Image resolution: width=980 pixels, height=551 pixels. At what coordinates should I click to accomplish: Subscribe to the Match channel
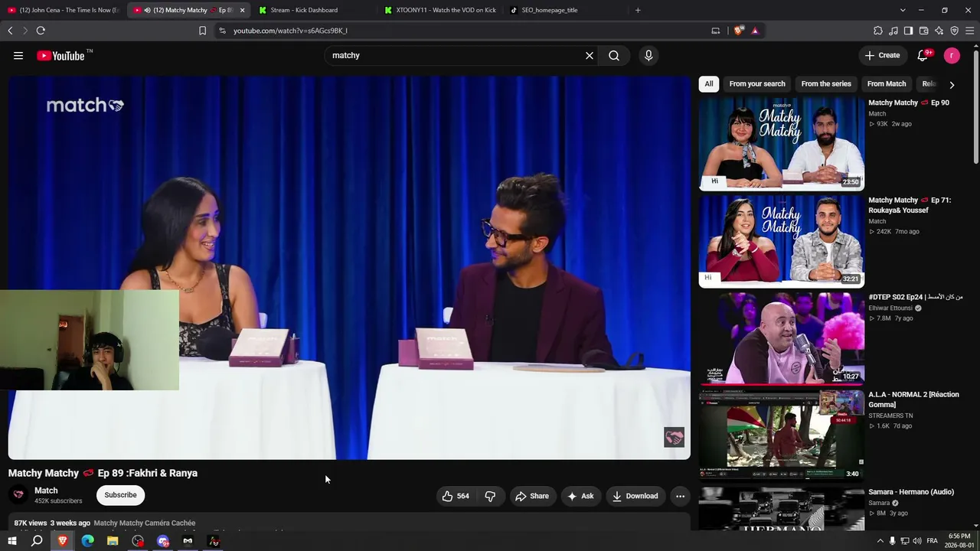coord(120,495)
